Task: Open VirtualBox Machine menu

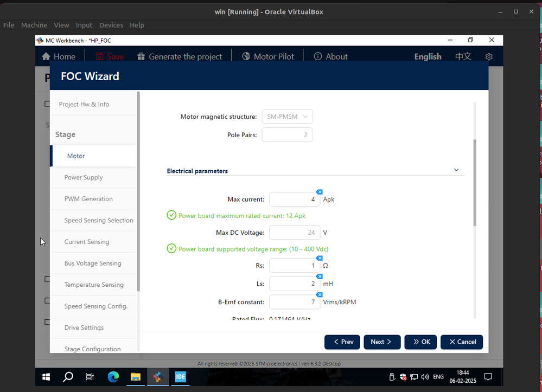Action: pos(34,25)
